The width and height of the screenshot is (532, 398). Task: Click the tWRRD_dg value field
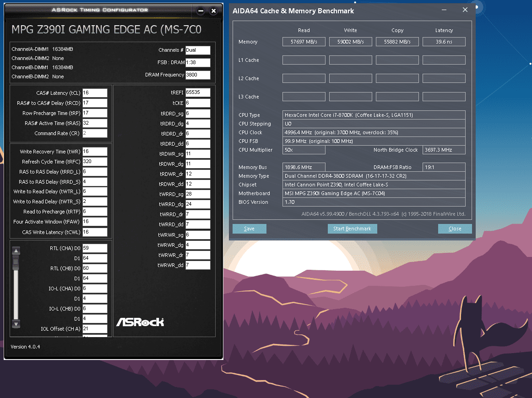[198, 204]
